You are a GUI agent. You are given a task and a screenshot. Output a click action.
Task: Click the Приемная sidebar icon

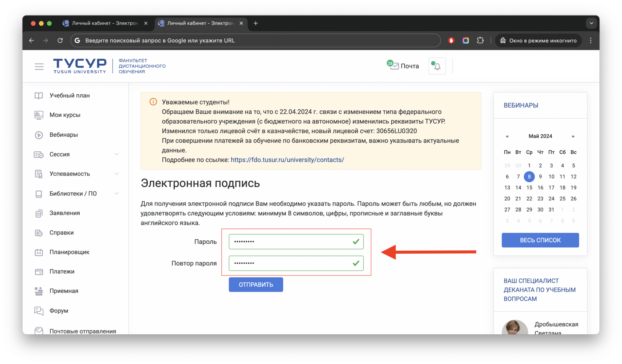(x=39, y=291)
